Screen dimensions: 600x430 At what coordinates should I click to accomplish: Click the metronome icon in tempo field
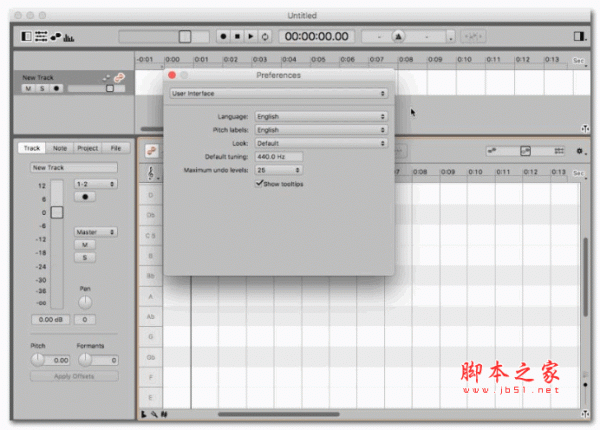tap(398, 37)
